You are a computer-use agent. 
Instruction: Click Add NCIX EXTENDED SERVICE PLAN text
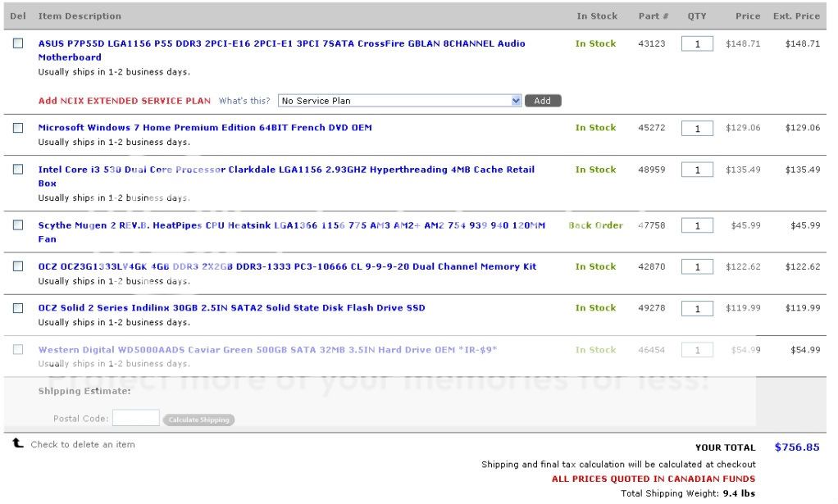[x=125, y=100]
